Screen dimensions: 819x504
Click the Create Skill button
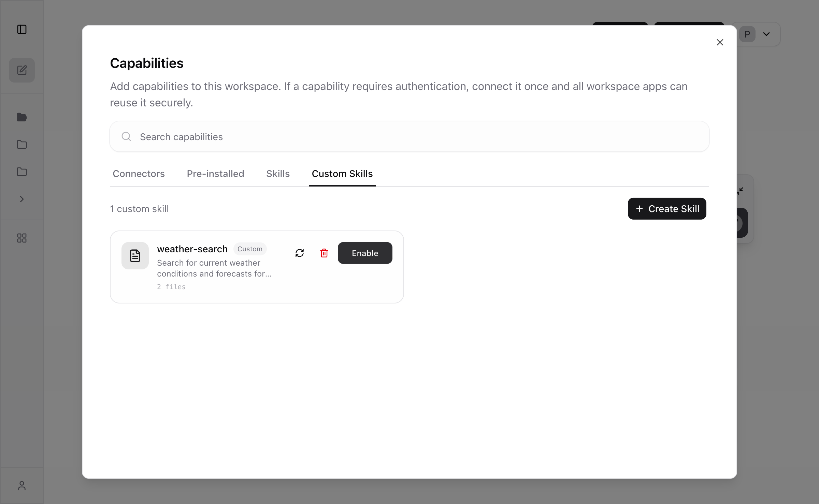pos(667,208)
